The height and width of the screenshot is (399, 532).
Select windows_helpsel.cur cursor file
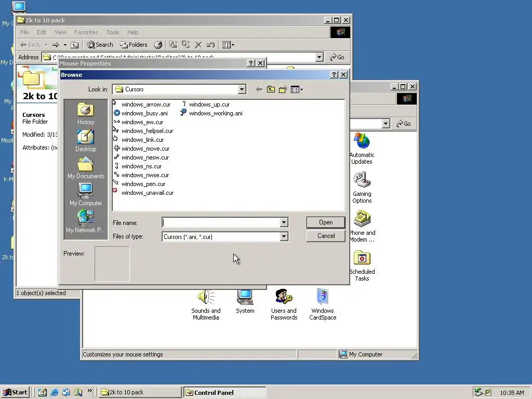click(x=143, y=131)
